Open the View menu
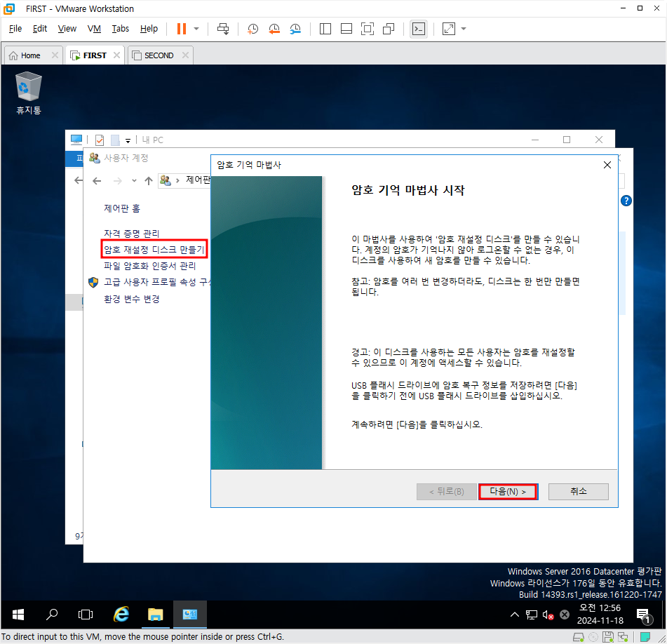 click(67, 29)
